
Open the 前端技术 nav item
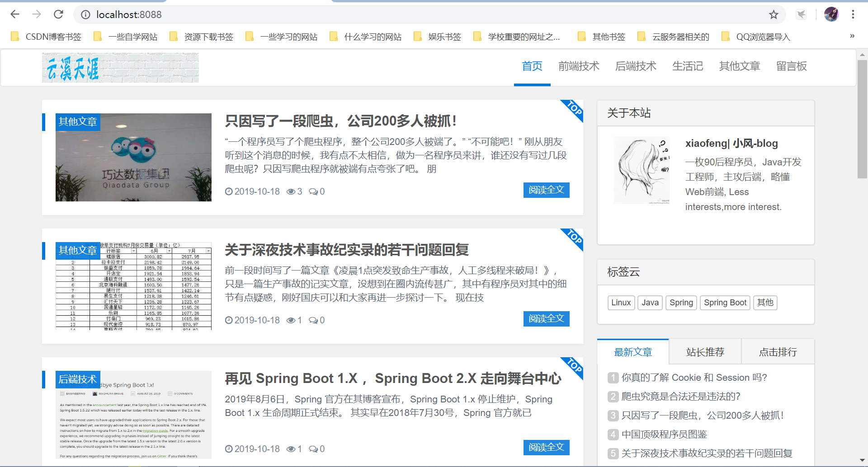[x=579, y=66]
